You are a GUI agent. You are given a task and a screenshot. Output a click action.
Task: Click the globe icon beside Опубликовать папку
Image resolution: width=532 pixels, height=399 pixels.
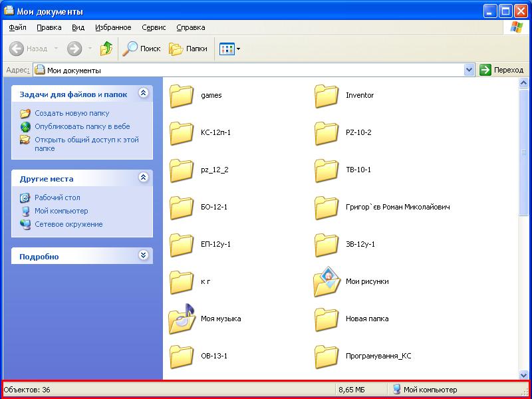(x=25, y=127)
